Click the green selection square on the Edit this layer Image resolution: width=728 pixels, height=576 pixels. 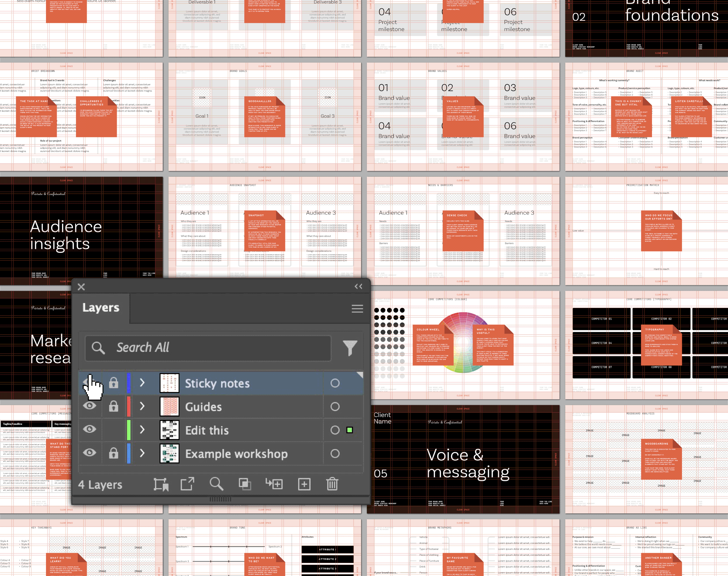coord(349,430)
